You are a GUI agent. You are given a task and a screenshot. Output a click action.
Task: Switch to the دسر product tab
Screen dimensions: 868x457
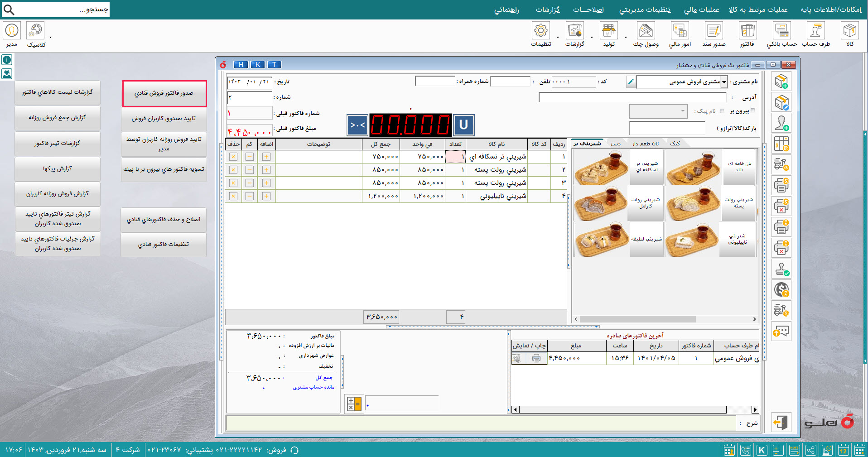(615, 144)
